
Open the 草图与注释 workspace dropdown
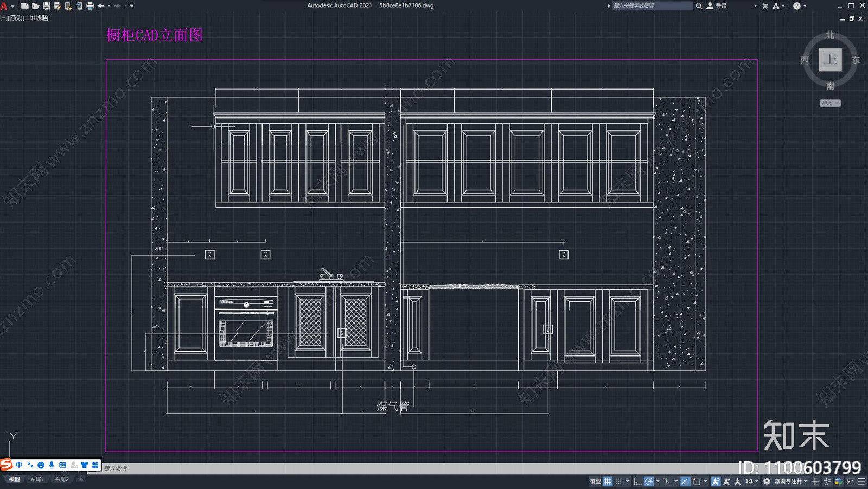(x=790, y=481)
